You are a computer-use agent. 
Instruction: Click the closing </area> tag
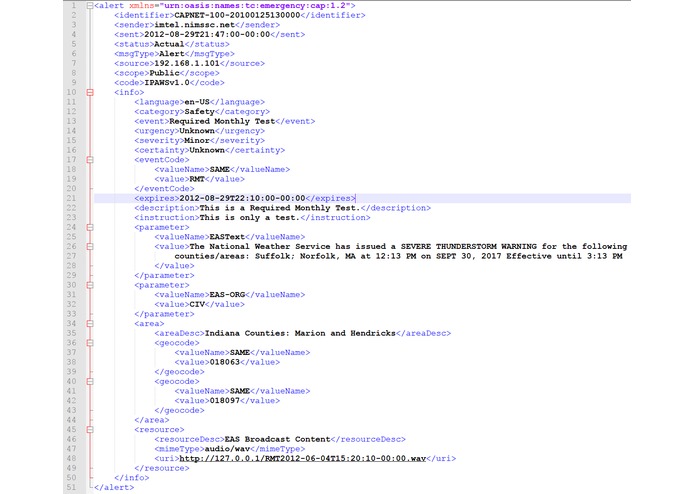pos(152,420)
